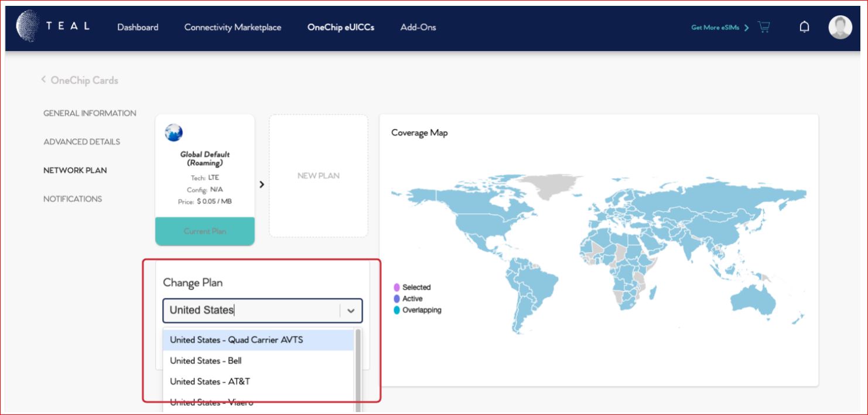Click the Current Plan button
This screenshot has height=415, width=868.
tap(205, 231)
